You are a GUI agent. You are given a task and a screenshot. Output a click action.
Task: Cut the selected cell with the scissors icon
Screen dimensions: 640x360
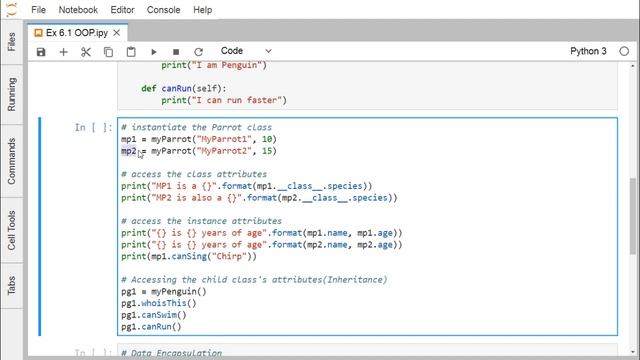86,52
